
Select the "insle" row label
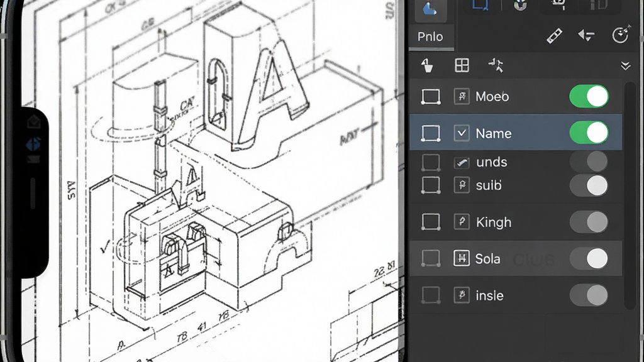[489, 295]
